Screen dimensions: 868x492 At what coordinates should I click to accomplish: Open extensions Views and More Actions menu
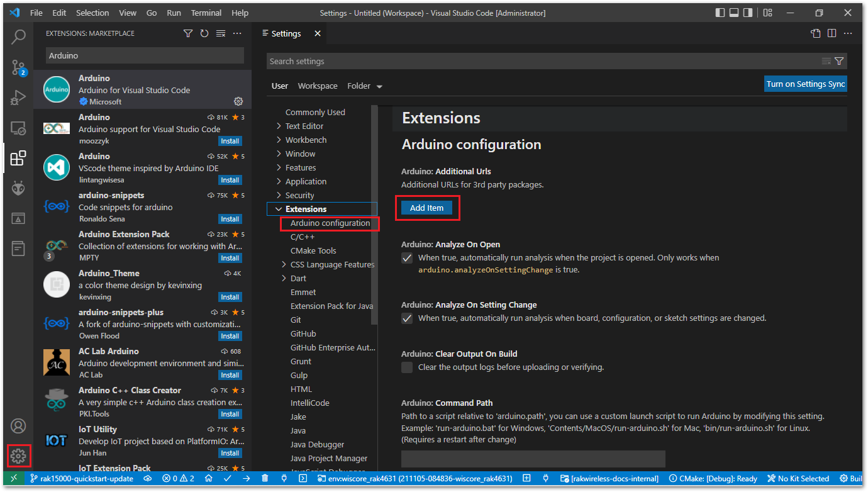point(237,33)
